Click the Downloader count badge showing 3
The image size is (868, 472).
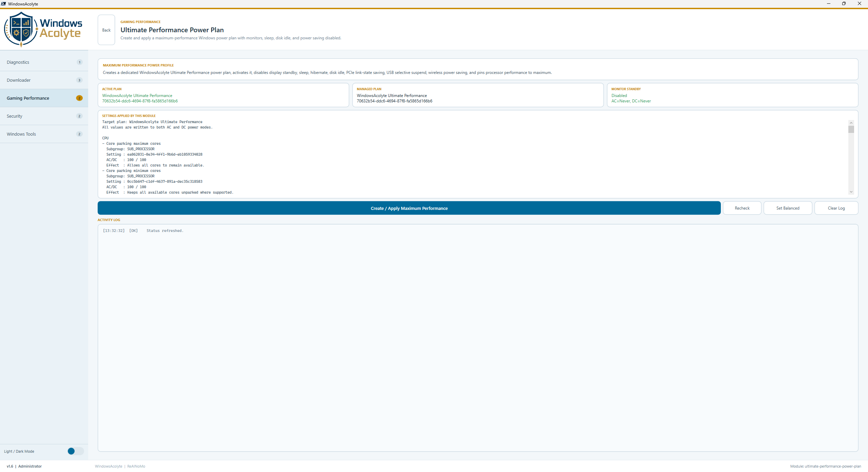[80, 80]
